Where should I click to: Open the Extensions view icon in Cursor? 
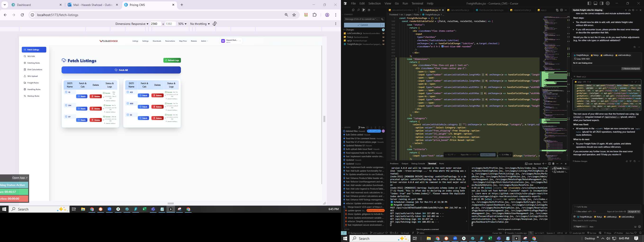(x=369, y=10)
